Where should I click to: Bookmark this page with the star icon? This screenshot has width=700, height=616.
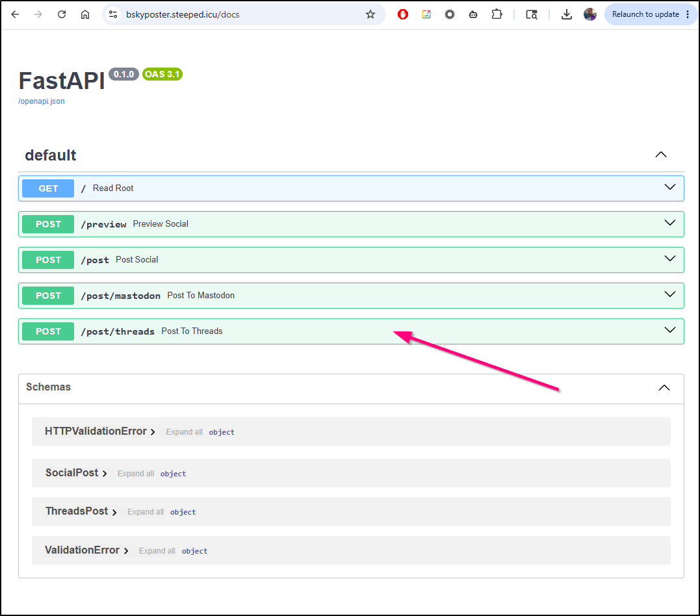tap(370, 14)
